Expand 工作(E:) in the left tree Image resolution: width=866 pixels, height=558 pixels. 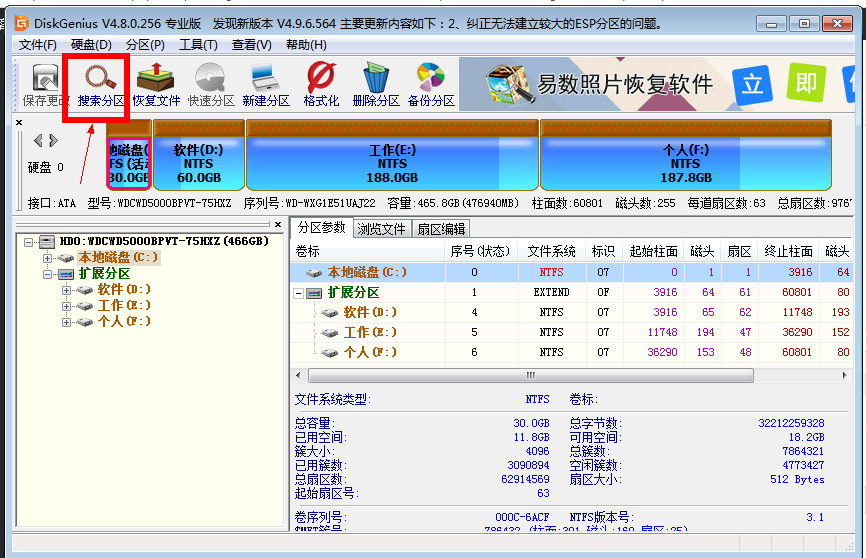click(x=66, y=306)
